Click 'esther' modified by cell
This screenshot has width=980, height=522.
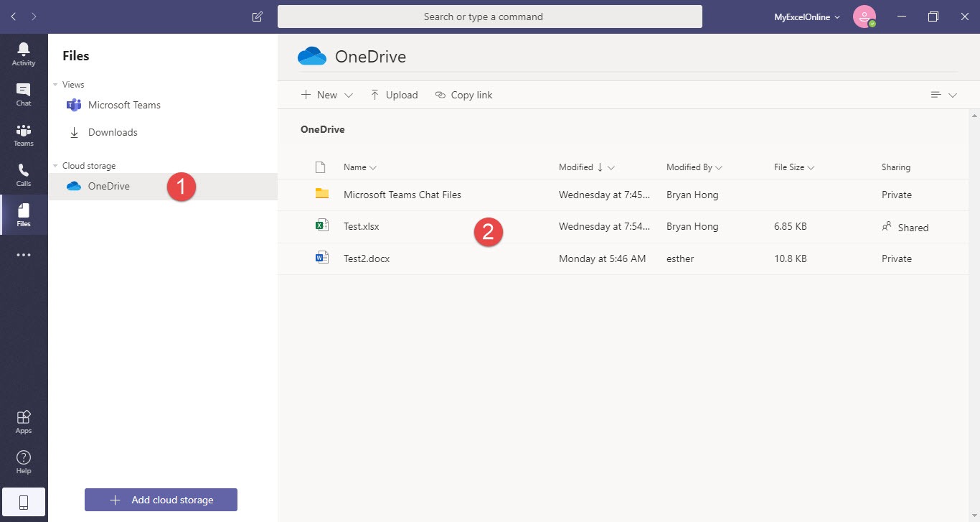(680, 258)
